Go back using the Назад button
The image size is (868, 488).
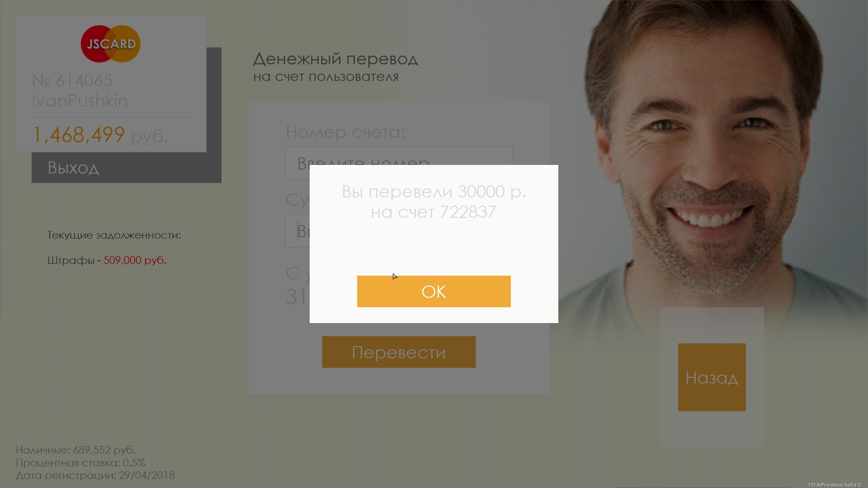coord(712,377)
